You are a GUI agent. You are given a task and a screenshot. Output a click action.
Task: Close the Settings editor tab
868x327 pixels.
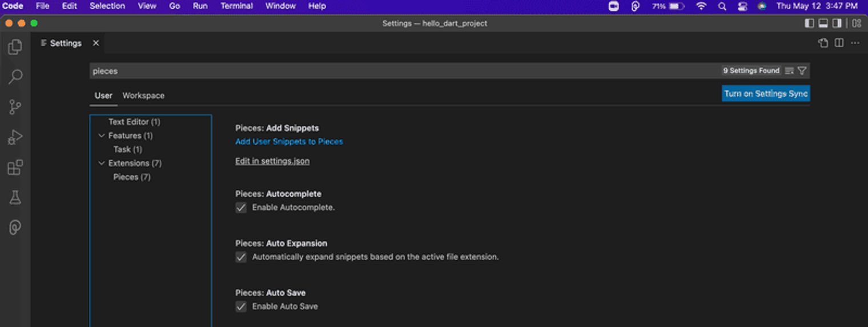click(x=96, y=43)
